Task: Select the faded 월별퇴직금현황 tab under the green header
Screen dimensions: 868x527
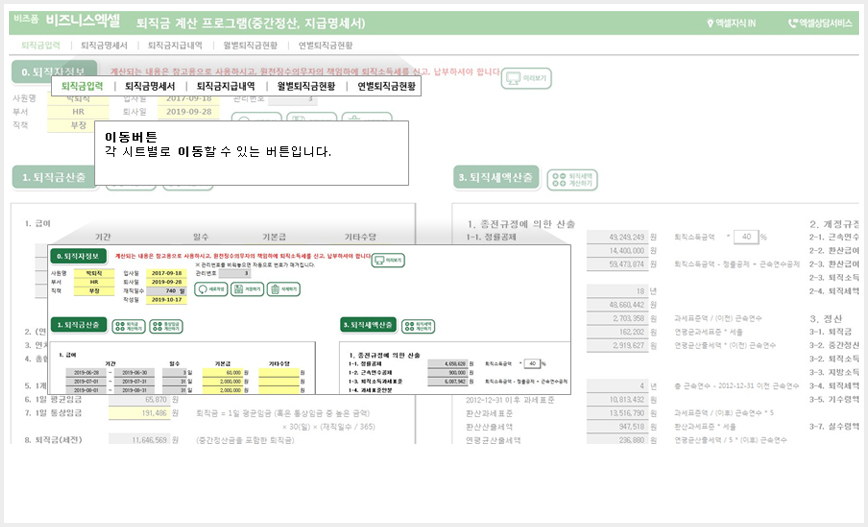Action: point(250,45)
